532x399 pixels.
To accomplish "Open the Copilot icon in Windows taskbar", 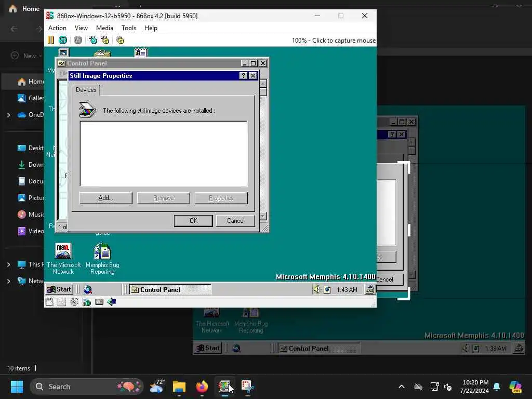I will click(515, 387).
